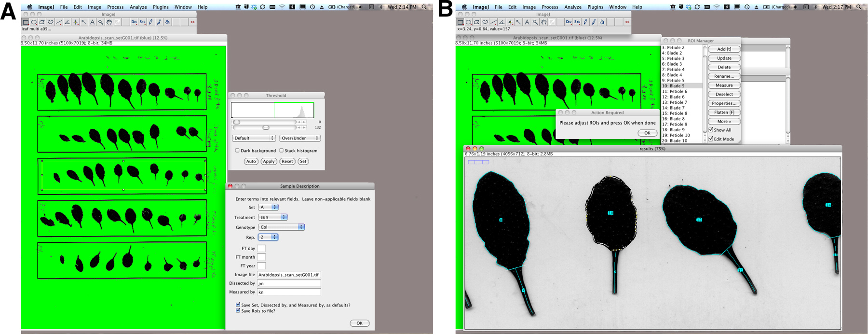Open the Dev menu tool in panel A
868x335 pixels.
pos(134,22)
